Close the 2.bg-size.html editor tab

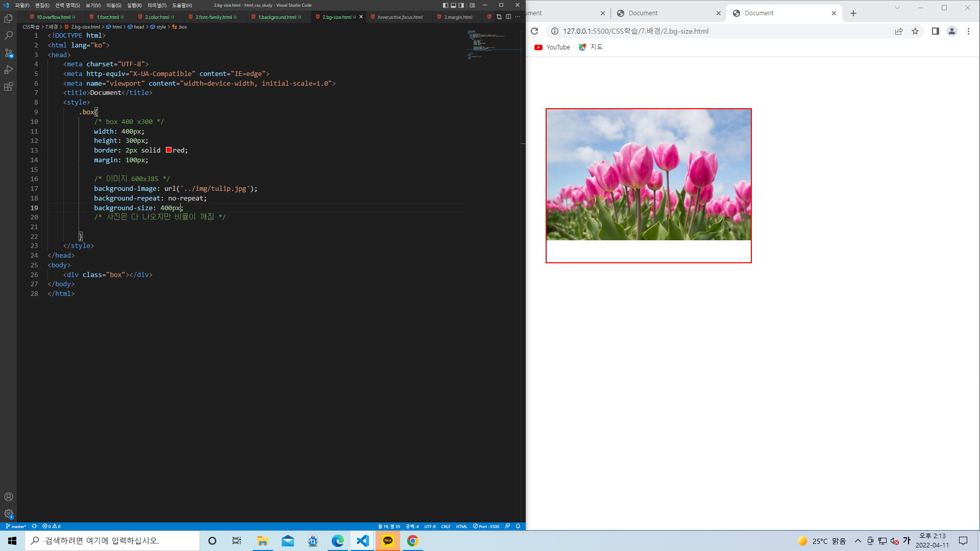click(x=361, y=17)
